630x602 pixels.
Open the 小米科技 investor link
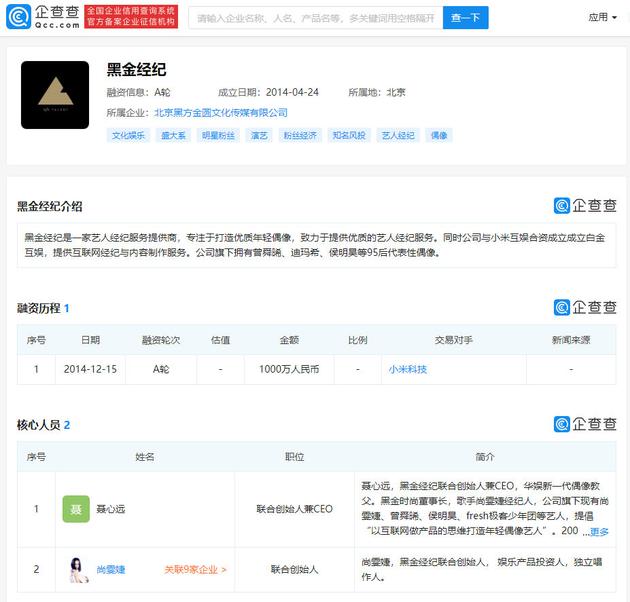click(408, 369)
